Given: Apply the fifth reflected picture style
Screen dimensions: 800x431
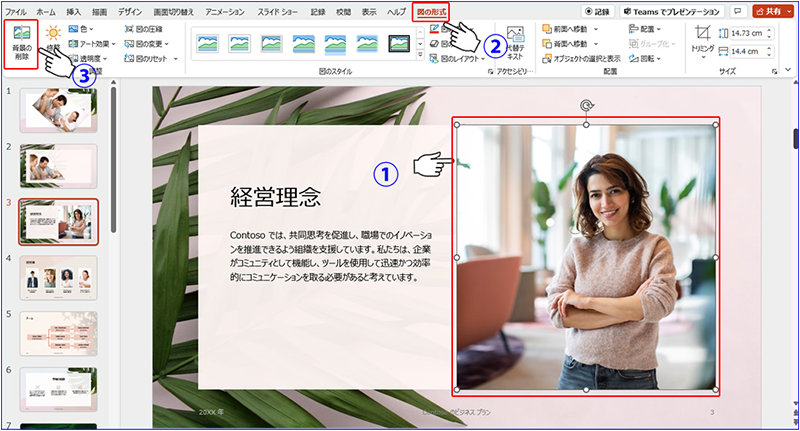Looking at the screenshot, I should 335,44.
